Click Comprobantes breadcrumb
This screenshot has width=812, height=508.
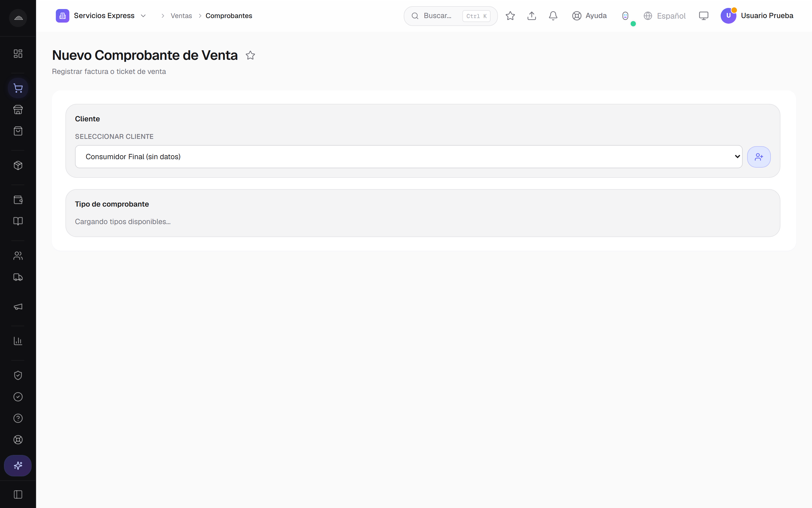[x=229, y=16]
